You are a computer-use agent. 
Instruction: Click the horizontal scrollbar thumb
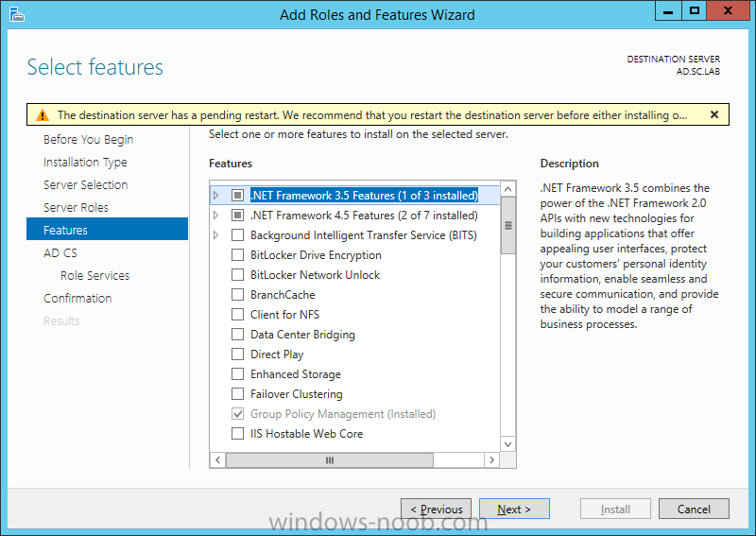point(330,459)
